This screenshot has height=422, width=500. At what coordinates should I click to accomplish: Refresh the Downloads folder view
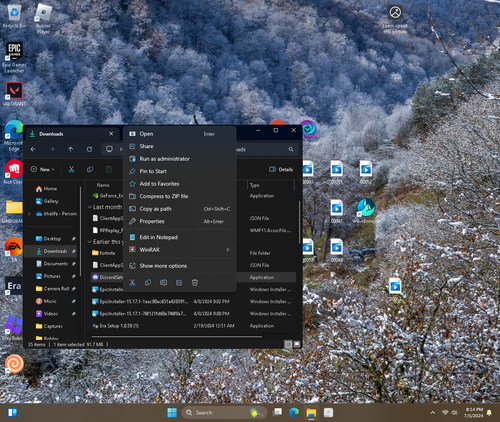[89, 149]
